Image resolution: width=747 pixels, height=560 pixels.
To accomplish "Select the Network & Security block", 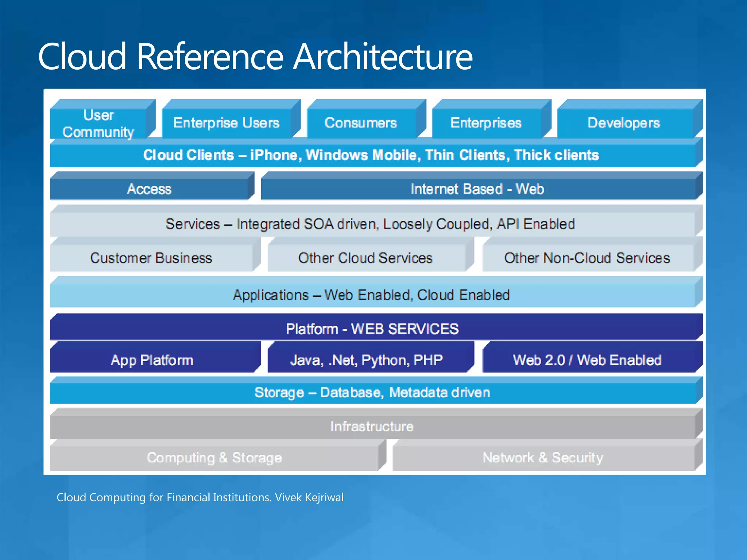I will click(543, 457).
